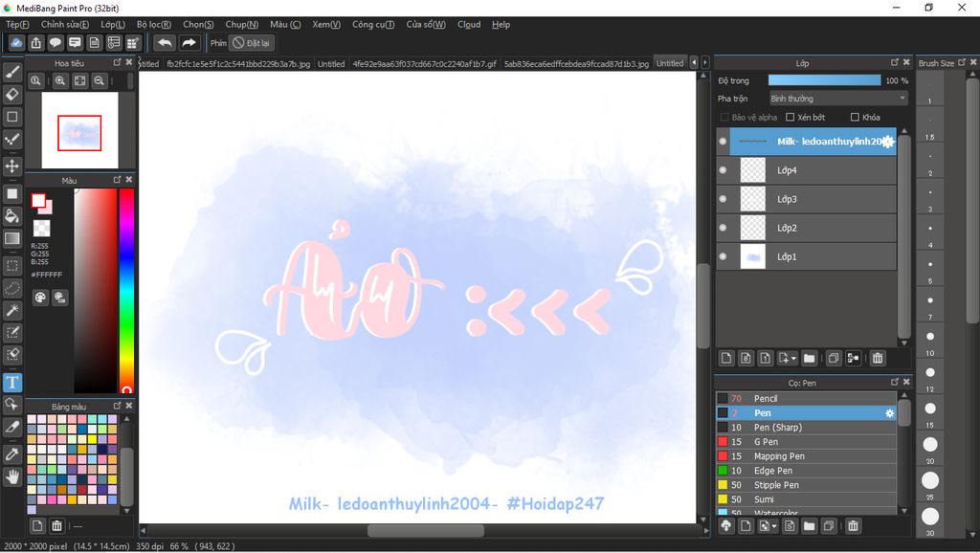
Task: Select the Eraser tool
Action: coord(11,95)
